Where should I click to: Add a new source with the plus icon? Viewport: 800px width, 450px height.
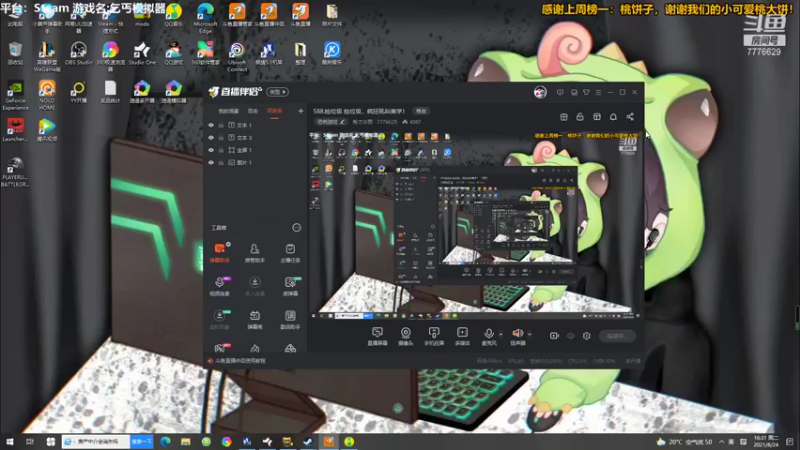(301, 111)
